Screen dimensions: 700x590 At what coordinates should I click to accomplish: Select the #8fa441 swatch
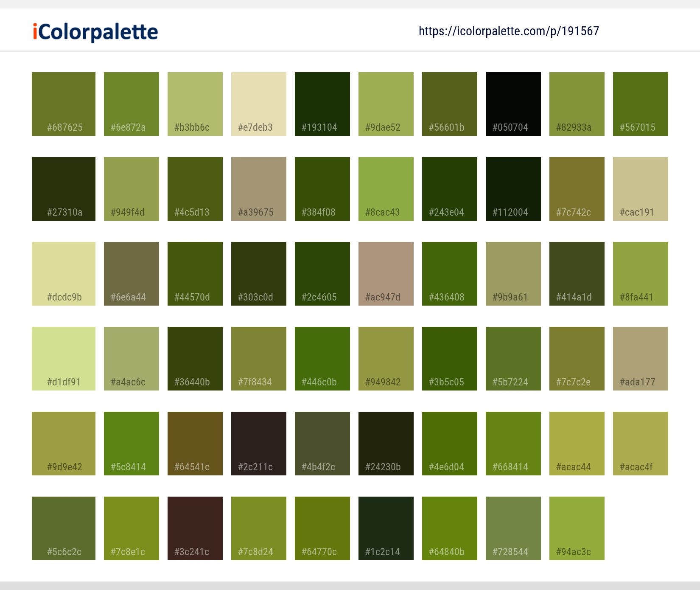pyautogui.click(x=641, y=274)
